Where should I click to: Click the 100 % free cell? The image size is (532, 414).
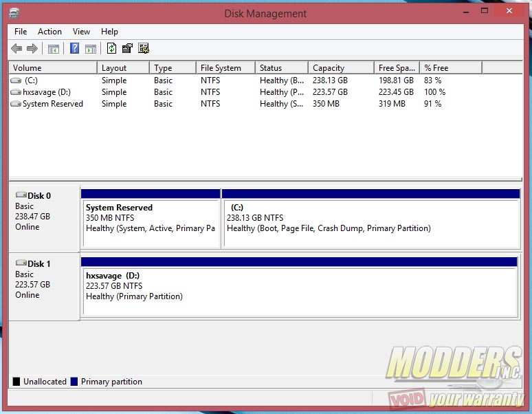(x=434, y=92)
